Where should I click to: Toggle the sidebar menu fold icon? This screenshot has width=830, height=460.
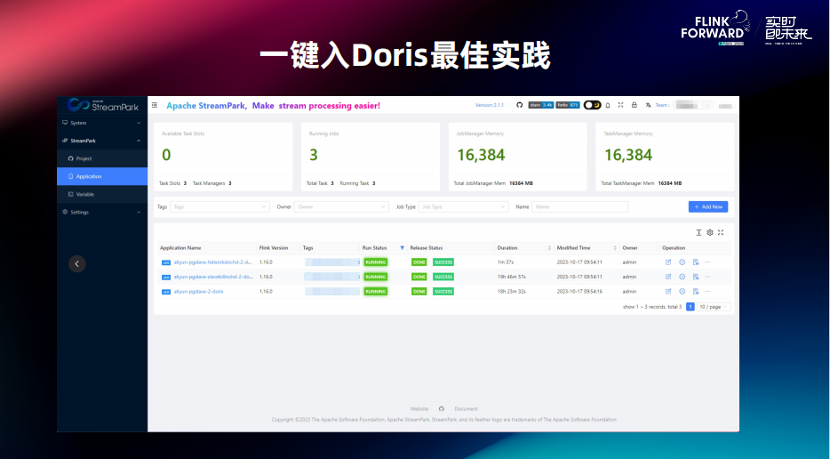[155, 105]
